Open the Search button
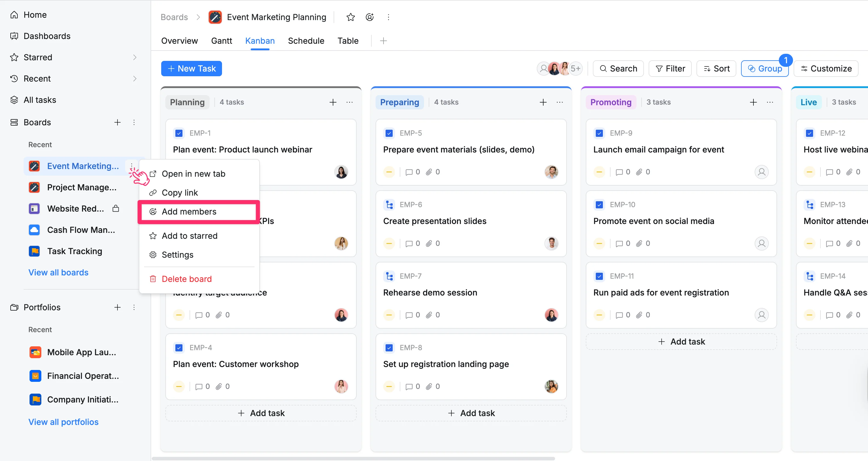868x461 pixels. click(x=618, y=69)
